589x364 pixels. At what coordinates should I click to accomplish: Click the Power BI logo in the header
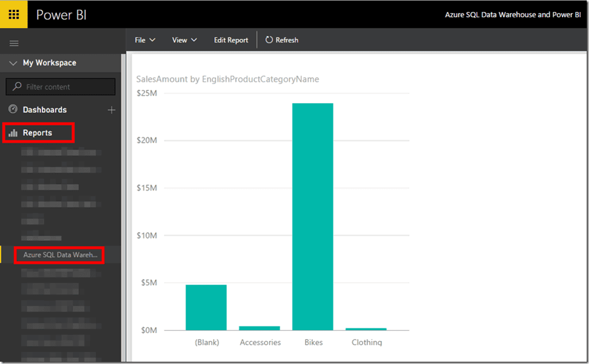click(61, 14)
